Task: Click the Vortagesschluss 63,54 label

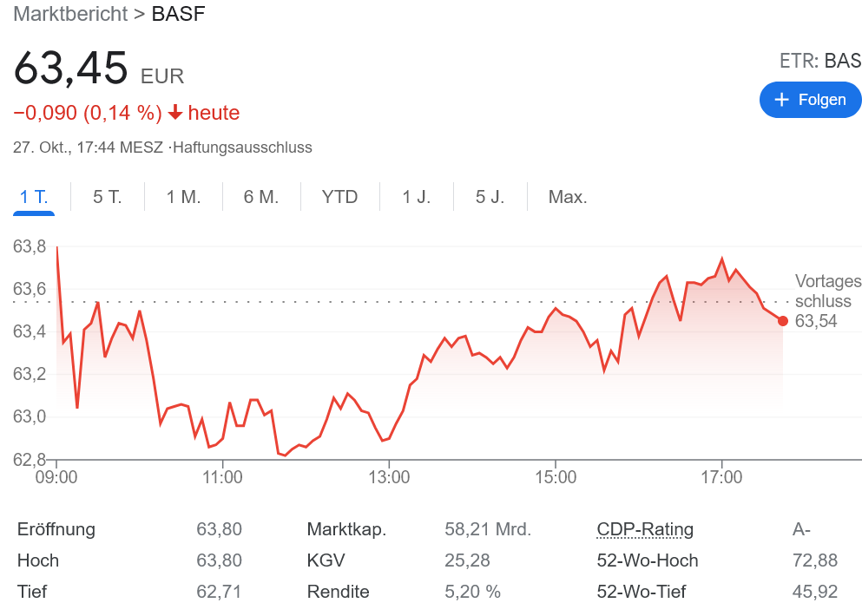Action: pos(827,301)
